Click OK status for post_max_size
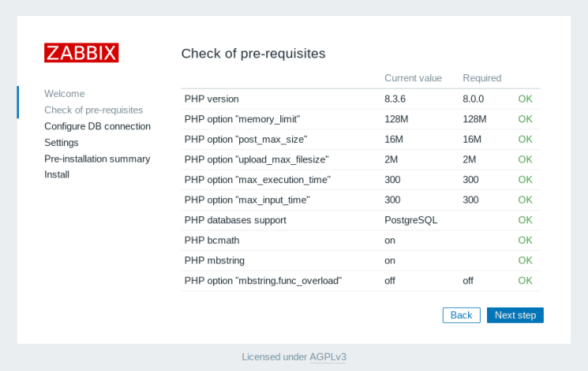588x371 pixels. point(525,139)
